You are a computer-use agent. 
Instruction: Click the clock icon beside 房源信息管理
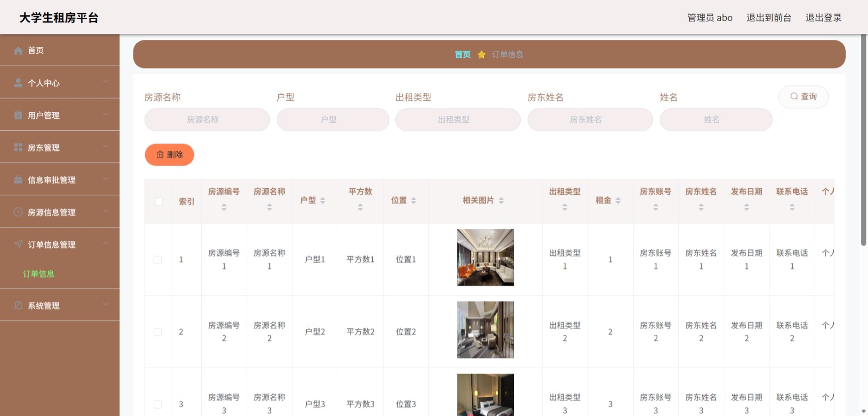(18, 212)
